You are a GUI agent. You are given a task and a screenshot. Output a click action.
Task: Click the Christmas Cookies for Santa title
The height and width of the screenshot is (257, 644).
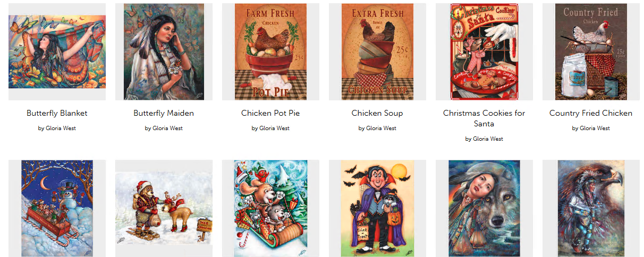[x=484, y=118]
